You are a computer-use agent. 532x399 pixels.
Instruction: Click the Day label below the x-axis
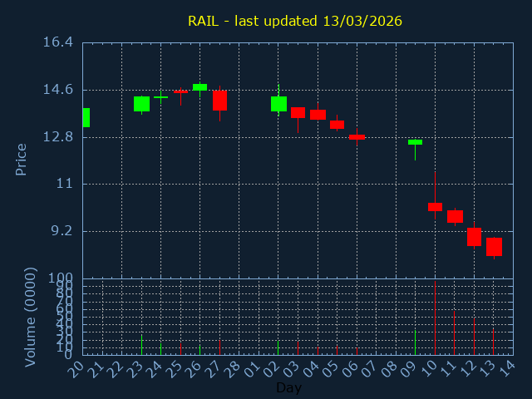coord(288,387)
